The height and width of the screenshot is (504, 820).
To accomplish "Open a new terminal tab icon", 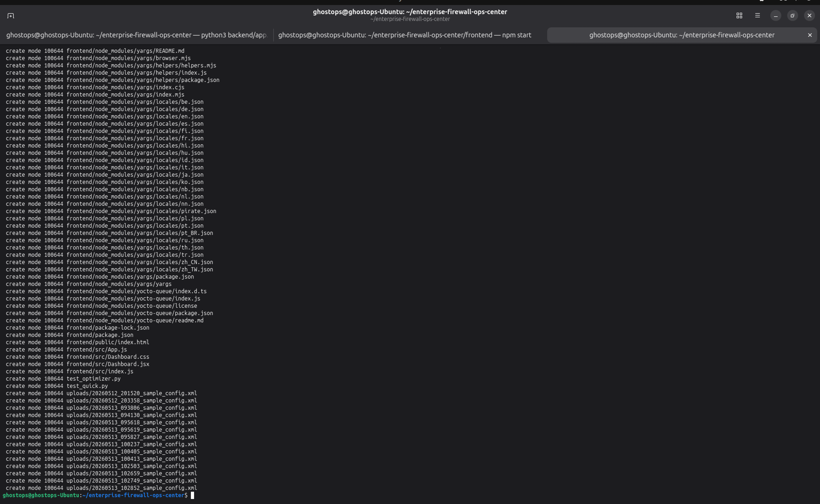I will point(11,16).
